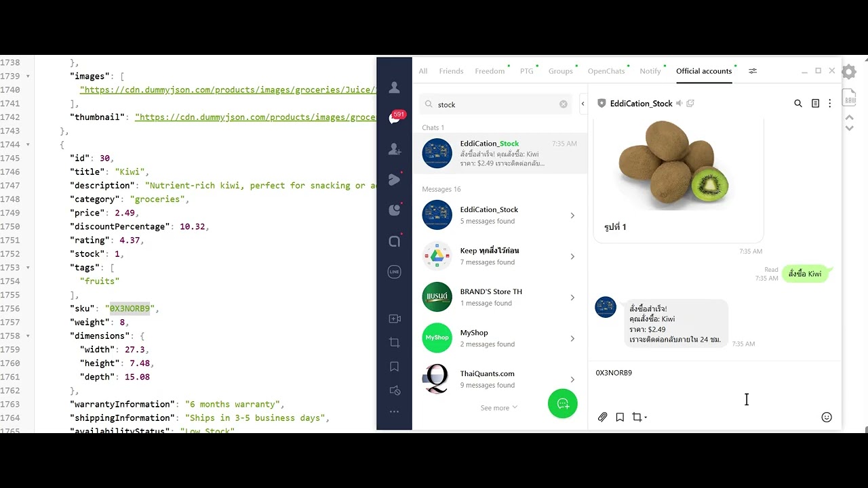Collapse JSON images array at line 1739
The height and width of the screenshot is (488, 868).
pos(28,76)
